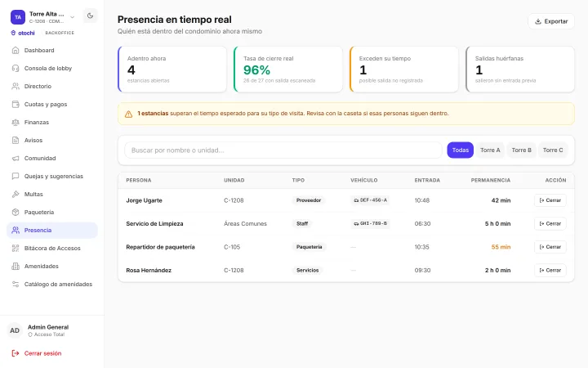588x368 pixels.
Task: Toggle dark mode with the moon button
Action: 90,16
